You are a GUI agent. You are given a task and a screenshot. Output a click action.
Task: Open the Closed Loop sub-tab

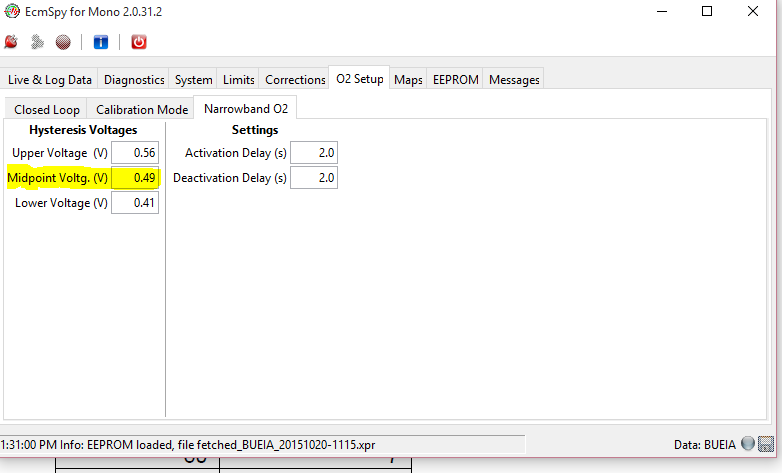point(47,109)
